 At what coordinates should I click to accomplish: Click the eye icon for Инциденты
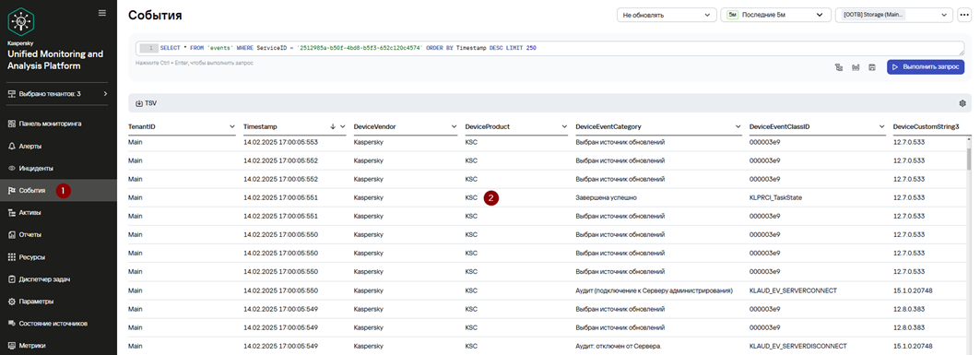click(11, 169)
